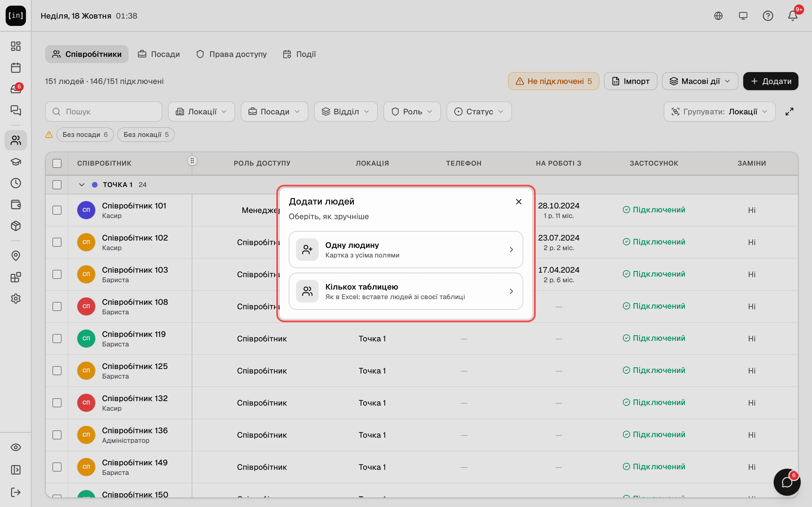Switch to the Посади tab

pyautogui.click(x=159, y=54)
